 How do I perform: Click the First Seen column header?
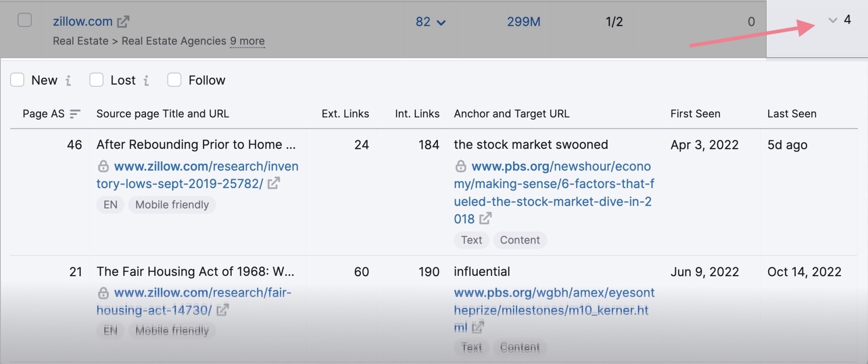695,114
